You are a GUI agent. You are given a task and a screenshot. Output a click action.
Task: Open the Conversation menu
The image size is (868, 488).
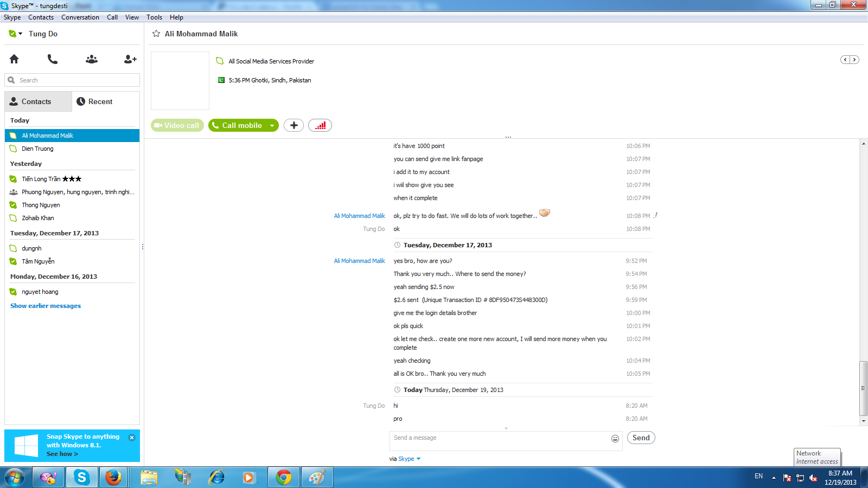pos(80,17)
